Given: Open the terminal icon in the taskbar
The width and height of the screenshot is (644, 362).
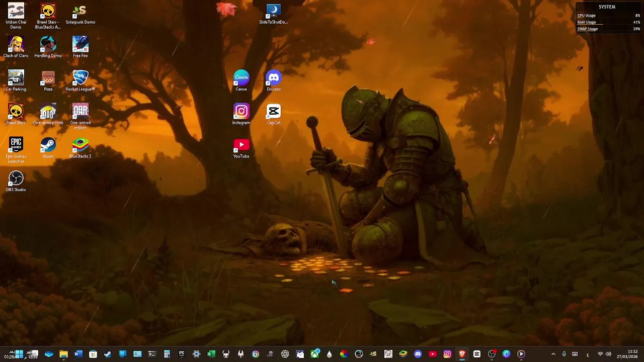Looking at the screenshot, I should (x=152, y=354).
